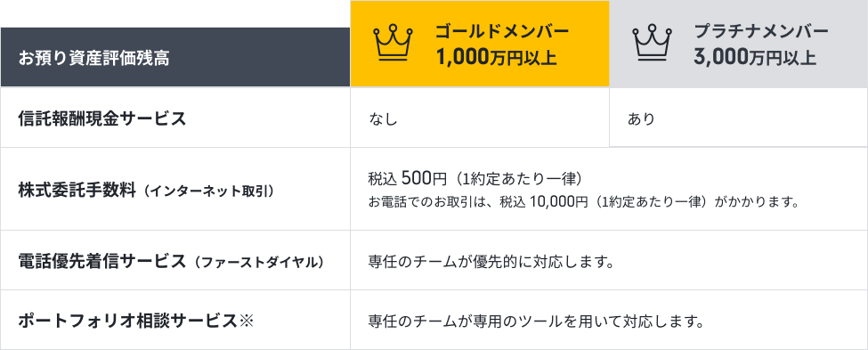Click the phone-trade 10,000円 fee note
Screen dimensions: 868x350
click(585, 202)
